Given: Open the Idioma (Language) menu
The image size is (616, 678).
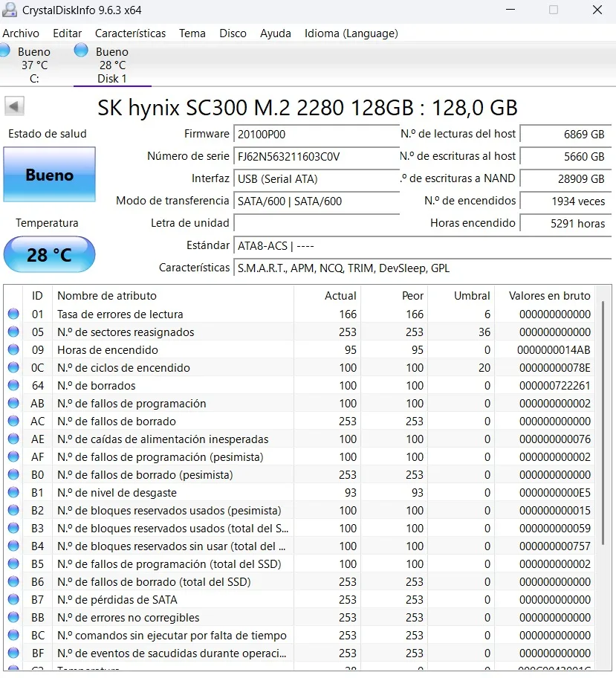Looking at the screenshot, I should coord(351,33).
